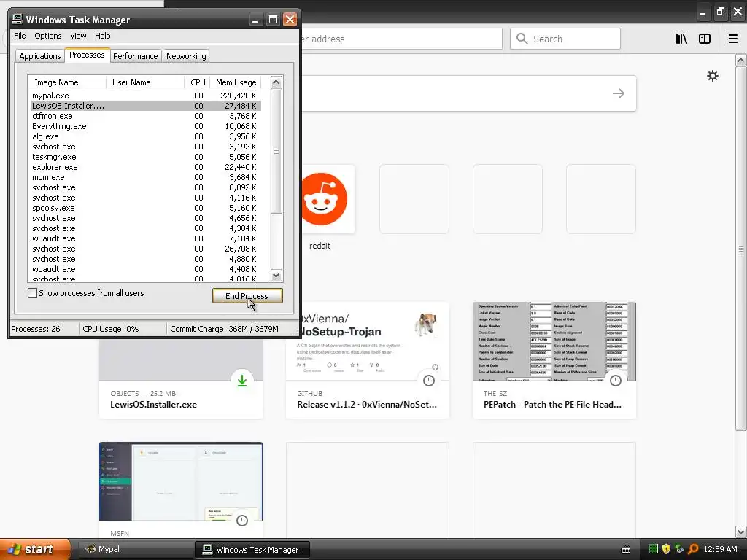
Task: Click the green Task Manager tray icon
Action: point(654,549)
